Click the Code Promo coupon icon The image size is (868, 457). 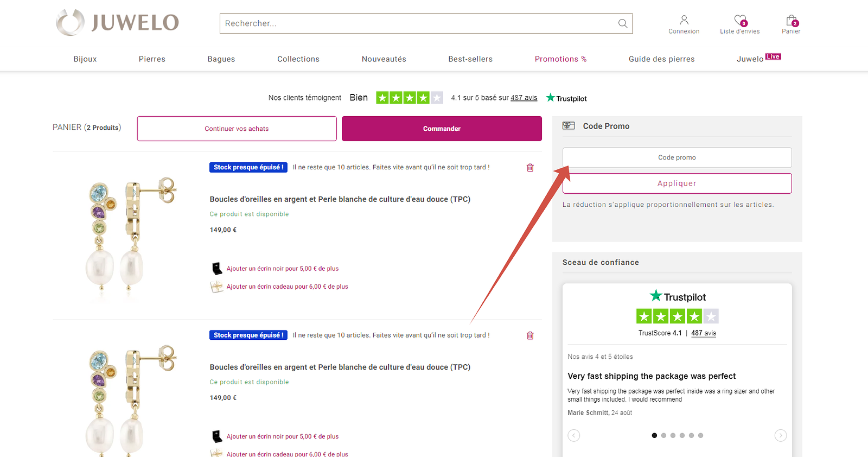[x=569, y=126]
